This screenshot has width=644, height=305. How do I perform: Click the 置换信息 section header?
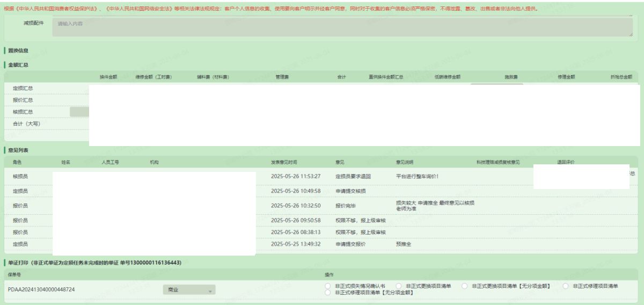(x=18, y=51)
